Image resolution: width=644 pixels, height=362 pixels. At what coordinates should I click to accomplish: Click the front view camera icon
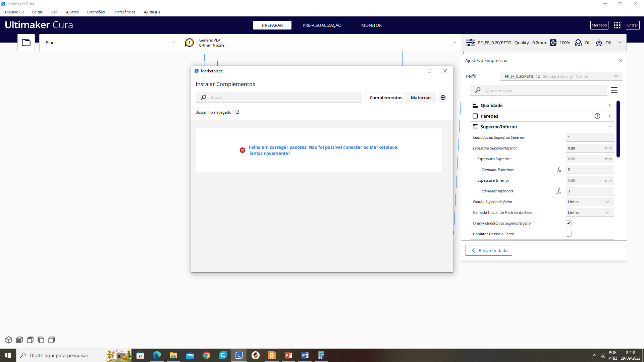(19, 340)
